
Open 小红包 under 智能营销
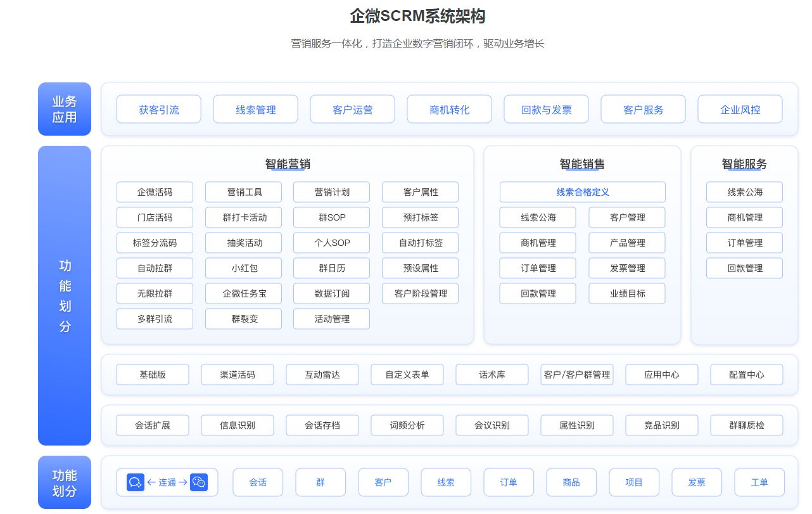(x=243, y=268)
